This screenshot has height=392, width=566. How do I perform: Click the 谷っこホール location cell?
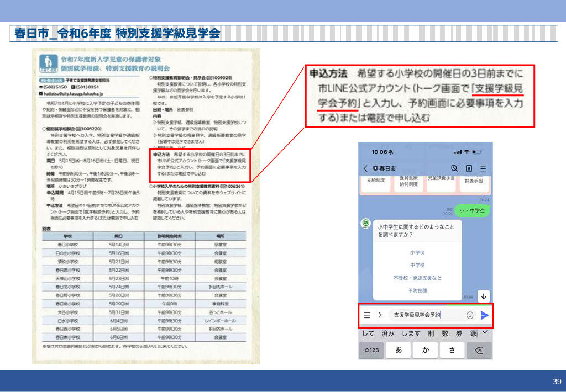tap(220, 312)
